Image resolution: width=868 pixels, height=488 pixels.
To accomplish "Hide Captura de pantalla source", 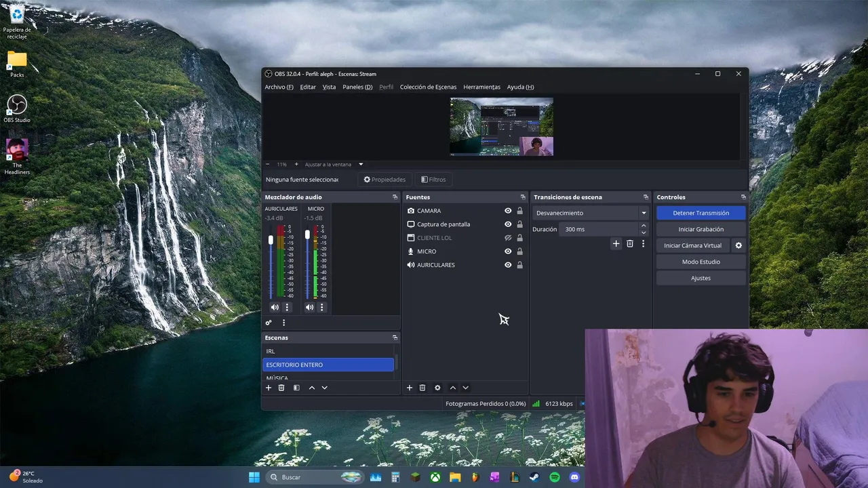I will coord(508,224).
